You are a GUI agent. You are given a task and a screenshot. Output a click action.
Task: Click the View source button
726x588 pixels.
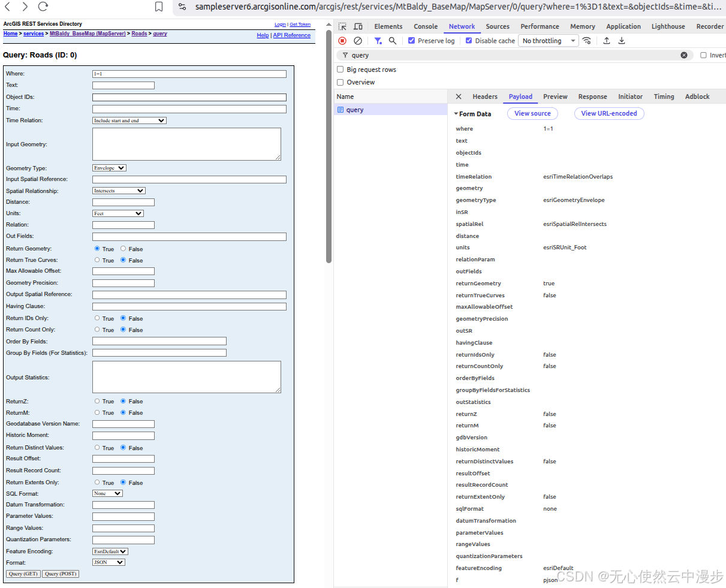[x=532, y=113]
